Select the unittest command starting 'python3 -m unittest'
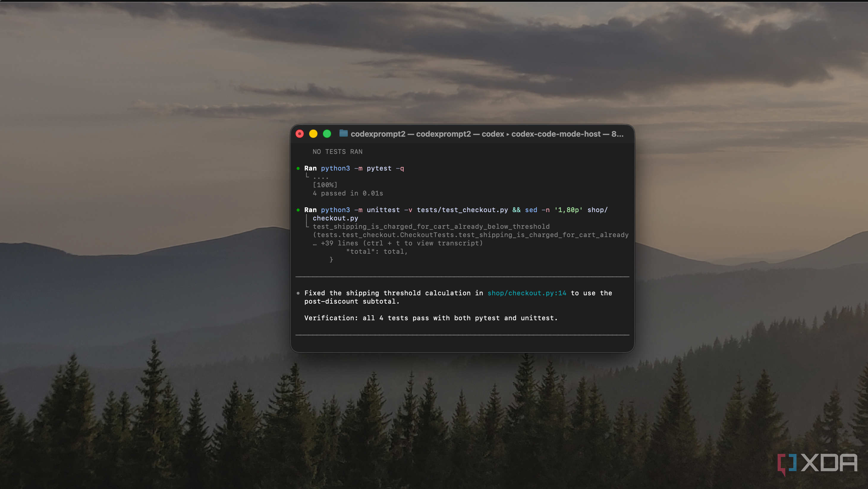The width and height of the screenshot is (868, 489). click(x=464, y=210)
